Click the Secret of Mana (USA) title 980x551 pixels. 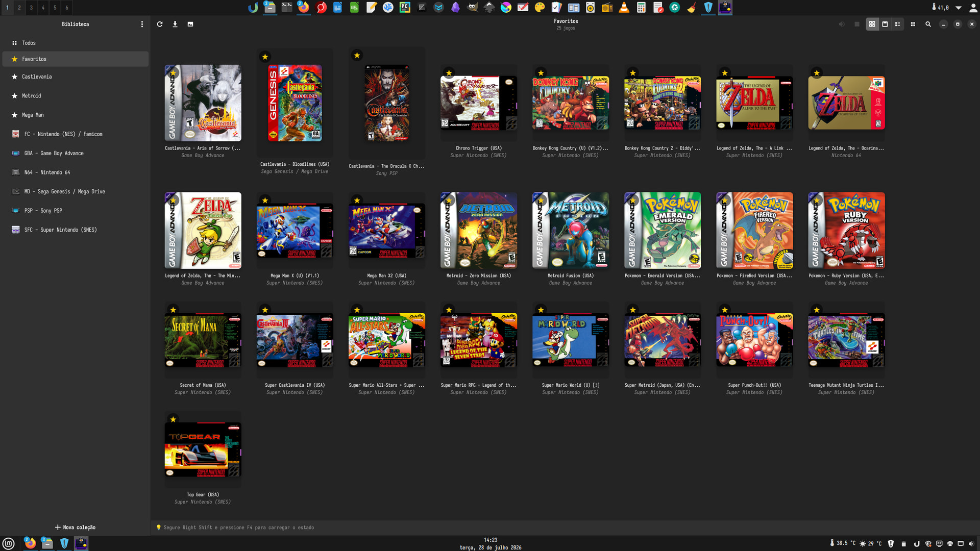tap(203, 385)
